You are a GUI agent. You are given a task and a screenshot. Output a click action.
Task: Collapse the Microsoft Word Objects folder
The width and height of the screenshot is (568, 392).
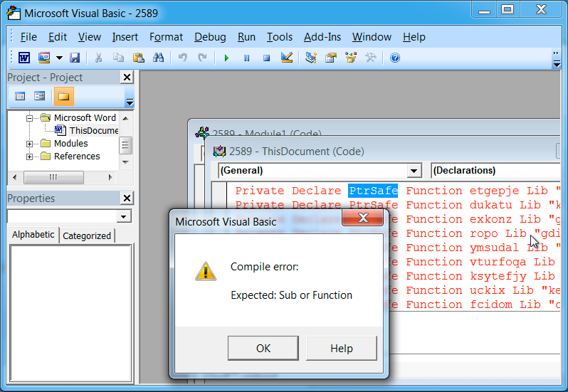(x=30, y=118)
